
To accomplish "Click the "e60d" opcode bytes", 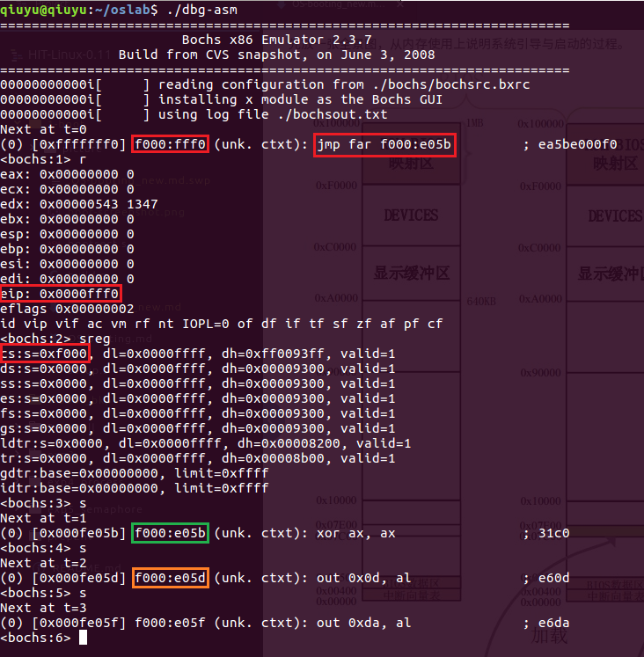I will 554,578.
